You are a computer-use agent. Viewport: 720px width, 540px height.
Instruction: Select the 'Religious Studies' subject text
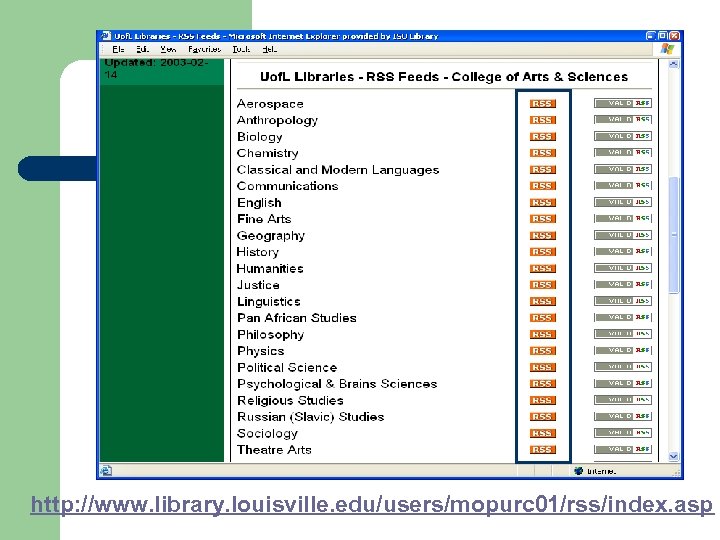tap(290, 400)
